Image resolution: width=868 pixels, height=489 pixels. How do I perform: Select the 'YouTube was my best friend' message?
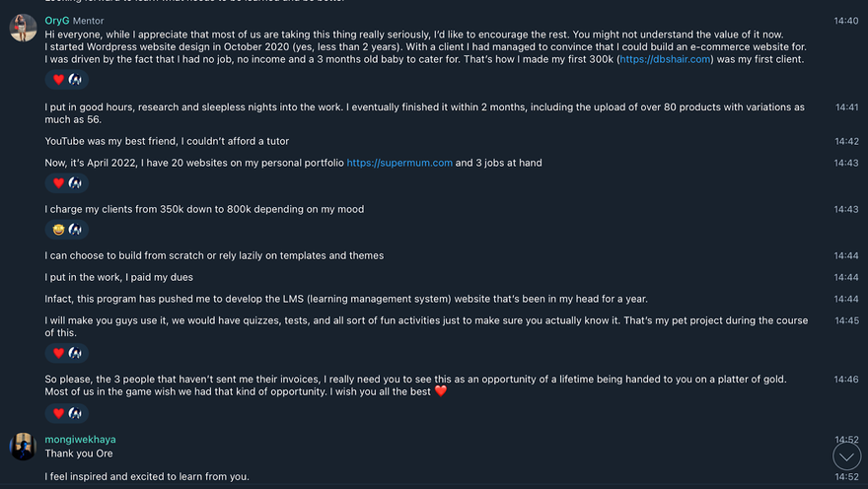(167, 141)
